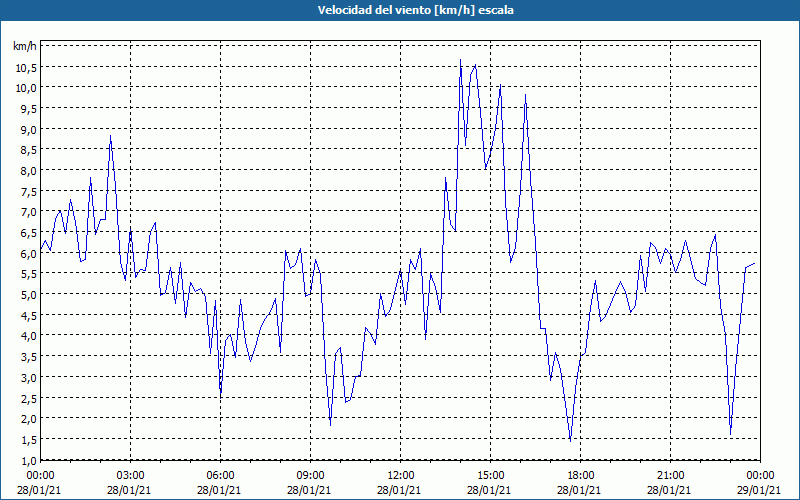800x500 pixels.
Task: Click the 9,5 y-axis label
Action: (29, 109)
